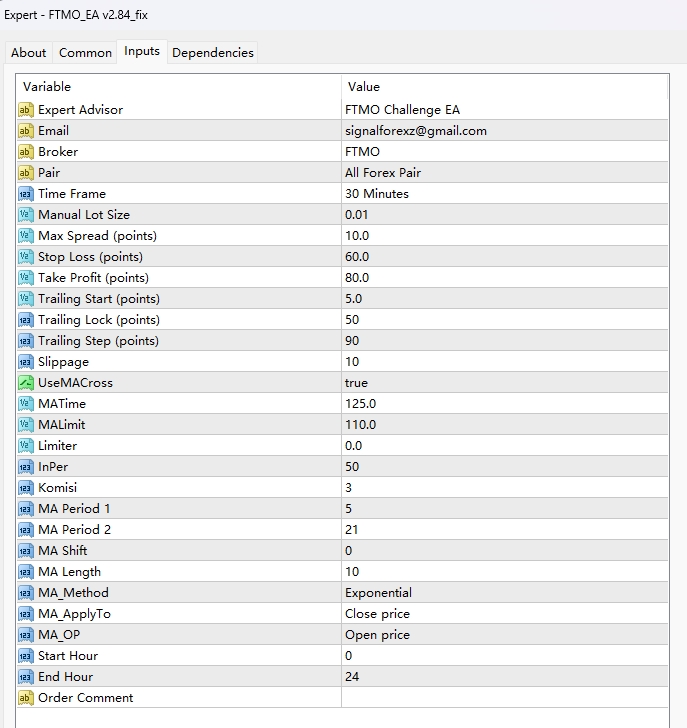Select the Stop Loss value 60.0

click(x=356, y=257)
